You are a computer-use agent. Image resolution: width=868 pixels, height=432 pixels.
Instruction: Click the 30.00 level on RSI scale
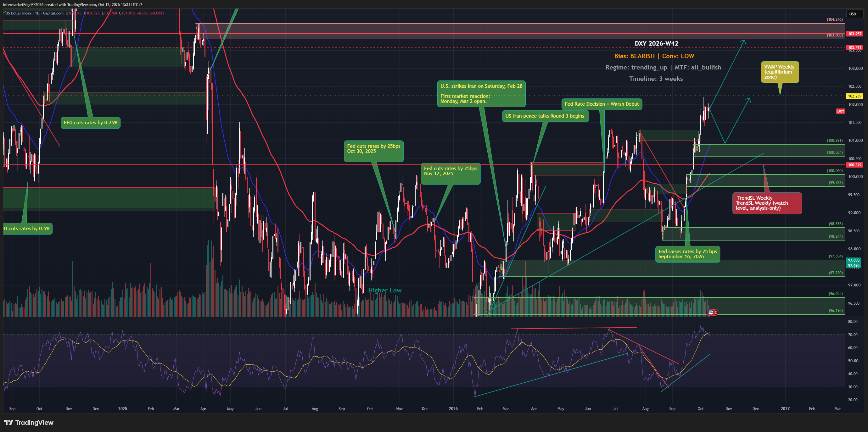tap(853, 387)
